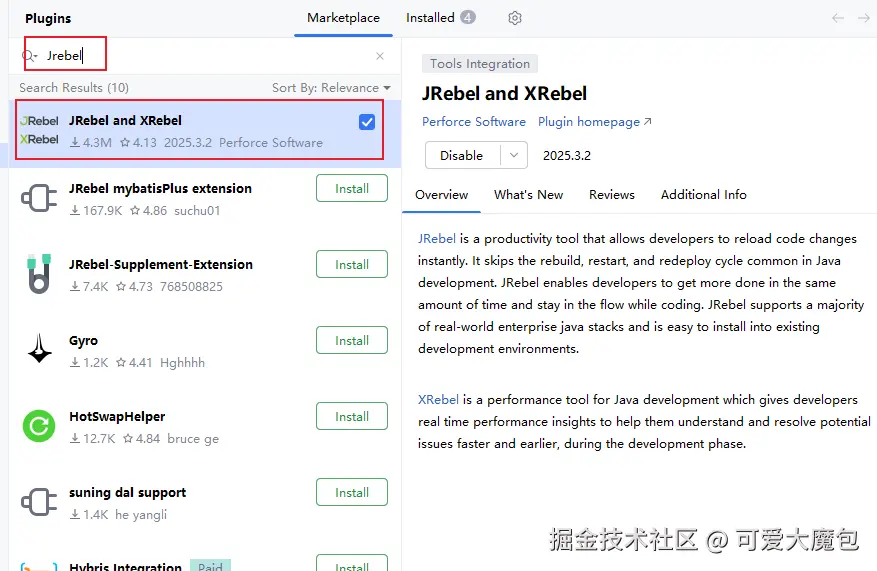Select the Gyro plugin title
Viewport: 877px width, 571px height.
click(83, 341)
